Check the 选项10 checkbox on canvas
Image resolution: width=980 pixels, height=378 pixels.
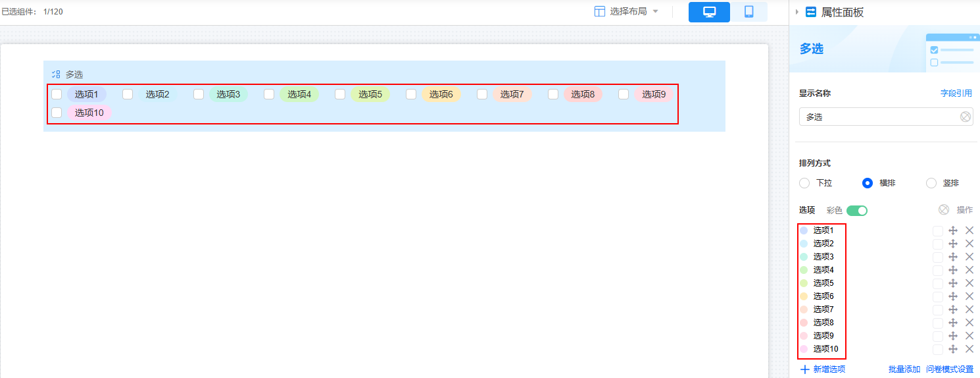[x=57, y=113]
